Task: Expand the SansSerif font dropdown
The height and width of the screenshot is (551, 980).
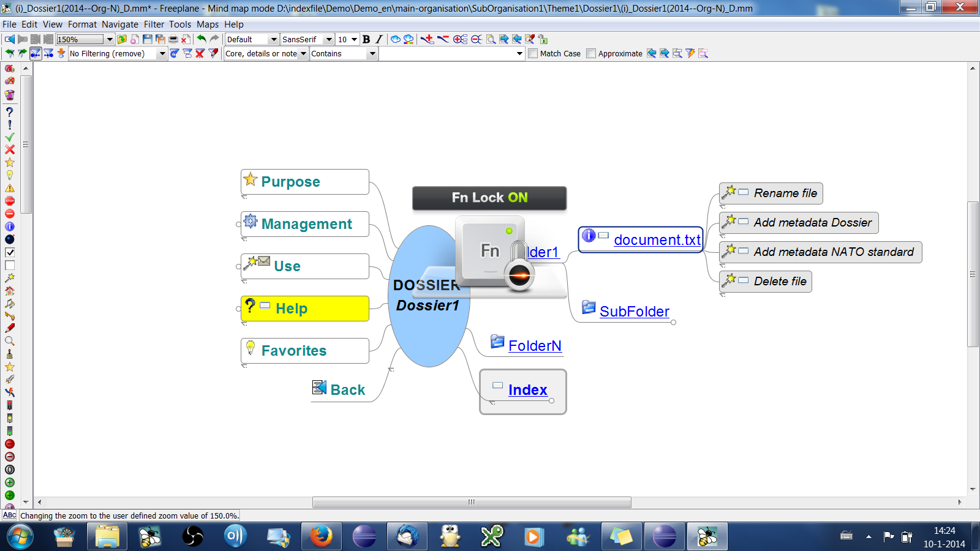Action: [x=329, y=39]
